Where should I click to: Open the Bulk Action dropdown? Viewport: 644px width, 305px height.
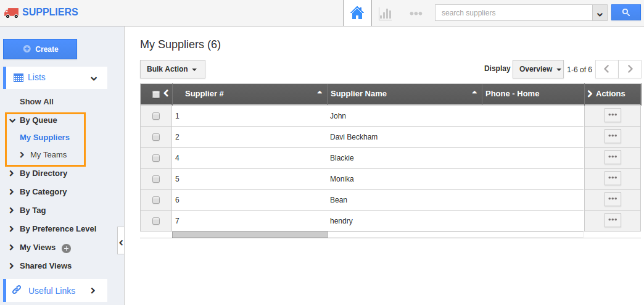pyautogui.click(x=173, y=69)
